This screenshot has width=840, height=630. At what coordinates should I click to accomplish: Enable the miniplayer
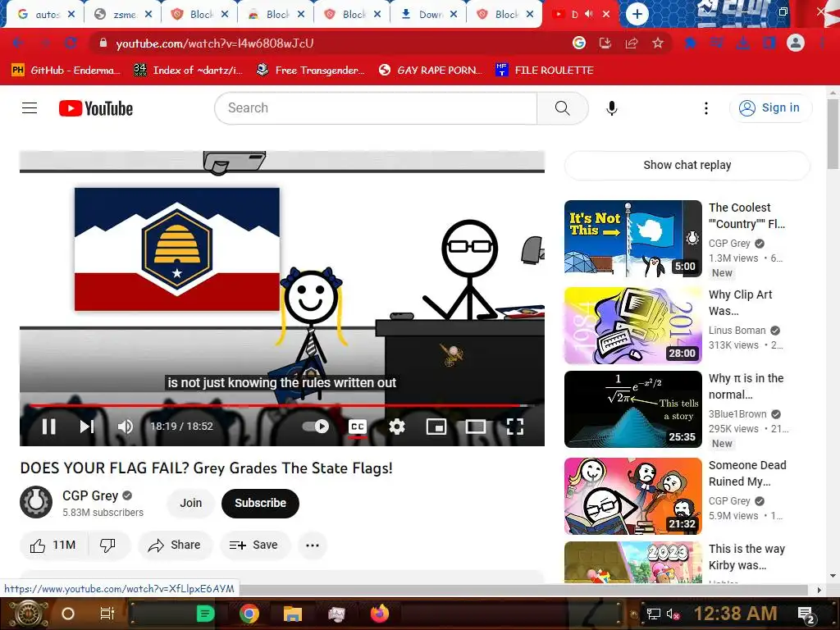436,427
